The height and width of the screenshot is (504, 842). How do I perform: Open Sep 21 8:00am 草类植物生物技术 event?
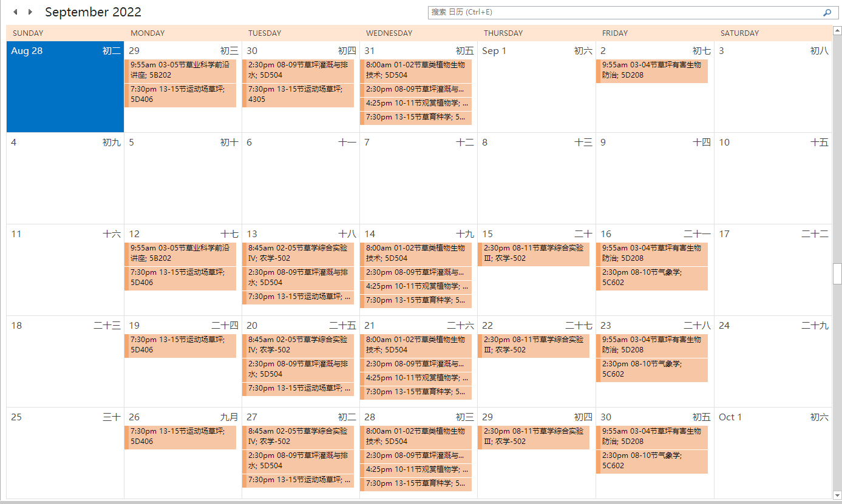416,345
